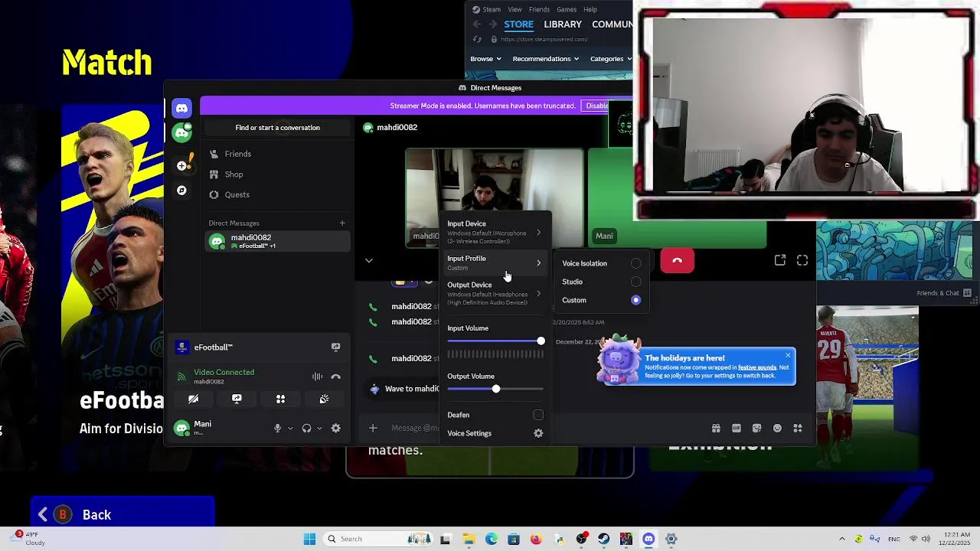
Task: Open Quests in Discord sidebar
Action: [x=277, y=194]
